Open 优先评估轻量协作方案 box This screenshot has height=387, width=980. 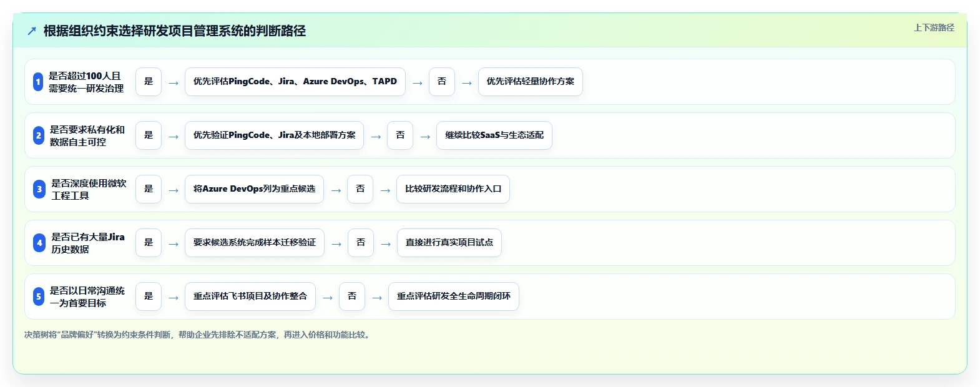531,82
